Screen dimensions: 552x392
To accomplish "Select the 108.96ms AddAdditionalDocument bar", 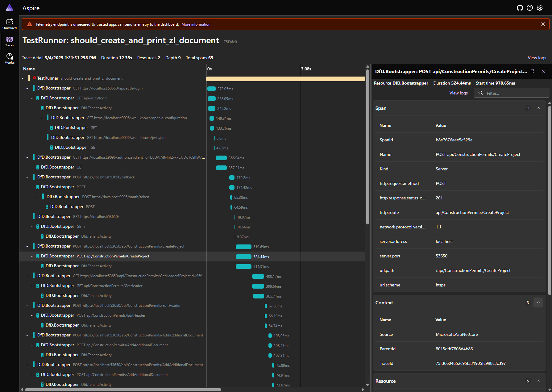I will point(270,336).
